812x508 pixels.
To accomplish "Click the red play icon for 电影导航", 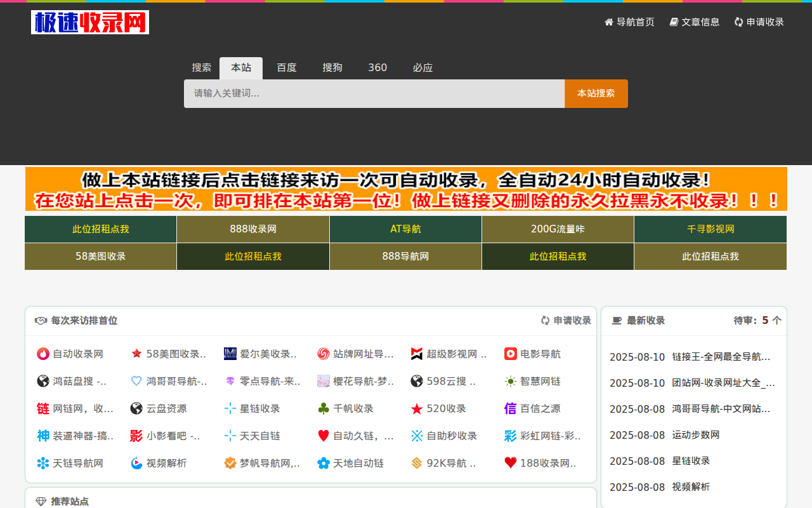I will point(511,354).
